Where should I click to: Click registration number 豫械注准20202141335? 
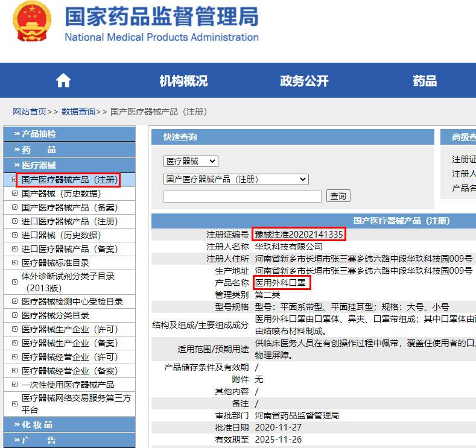(x=299, y=234)
